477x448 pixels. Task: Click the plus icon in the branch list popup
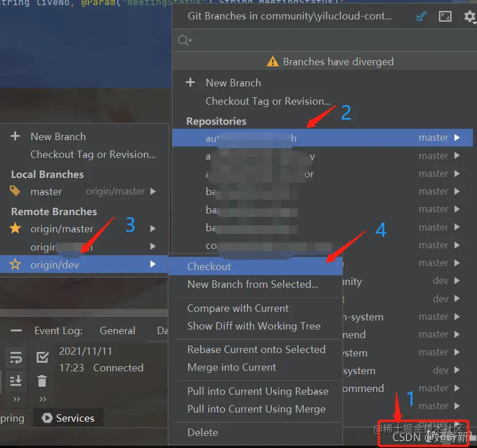(x=15, y=136)
